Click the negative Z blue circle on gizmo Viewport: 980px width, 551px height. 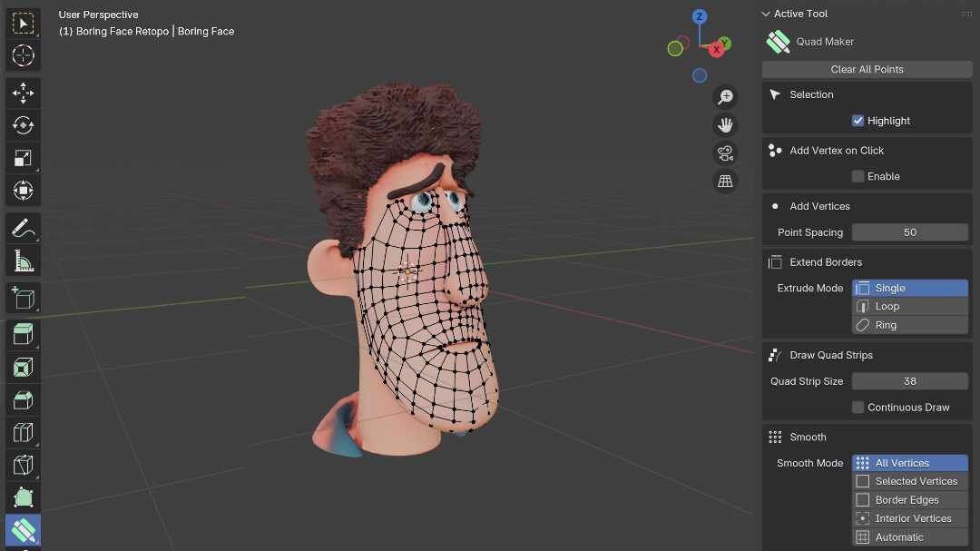(x=700, y=75)
